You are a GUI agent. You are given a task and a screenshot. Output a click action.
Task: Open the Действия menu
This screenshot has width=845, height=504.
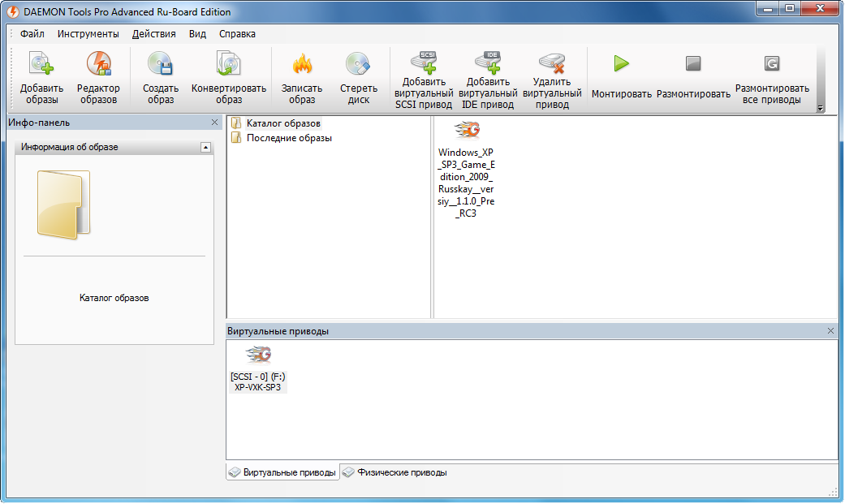coord(154,34)
